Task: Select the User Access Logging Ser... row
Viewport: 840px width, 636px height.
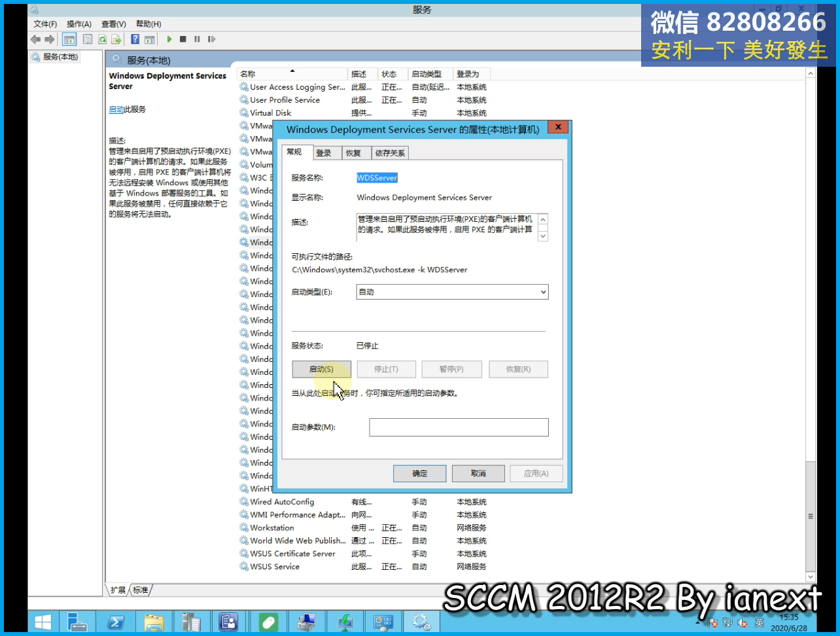Action: pos(363,87)
